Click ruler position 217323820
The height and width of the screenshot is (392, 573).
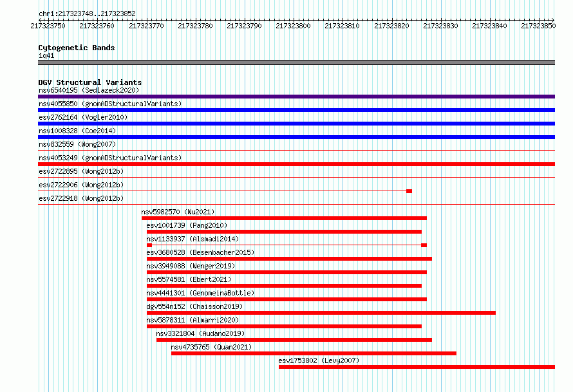(x=391, y=26)
